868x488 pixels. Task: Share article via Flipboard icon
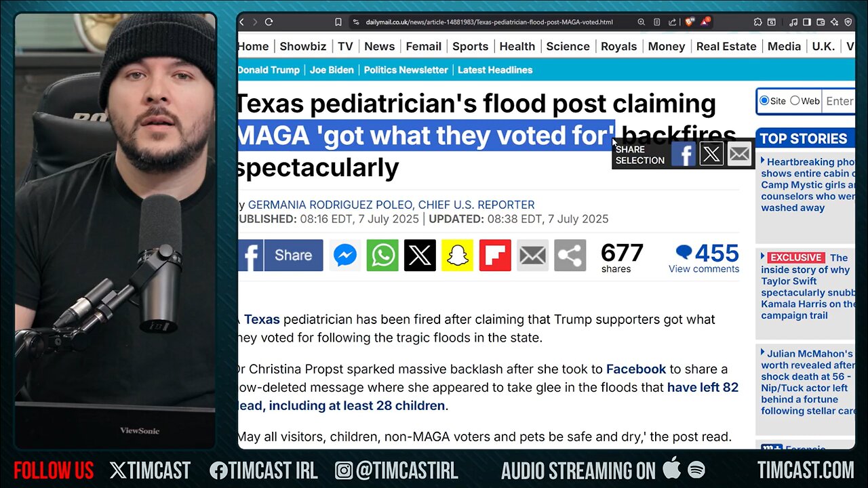coord(495,256)
